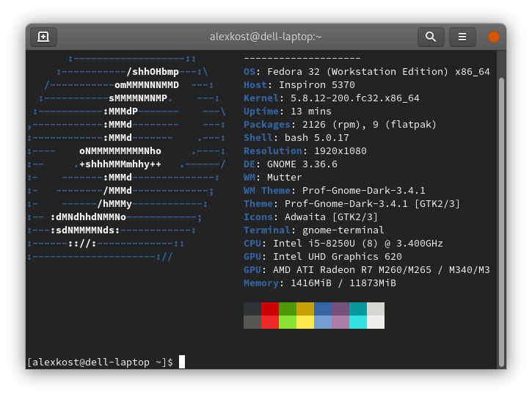Viewport: 532px width, 397px height.
Task: Click ASCII art text /shhOHbmp
Action: point(153,72)
